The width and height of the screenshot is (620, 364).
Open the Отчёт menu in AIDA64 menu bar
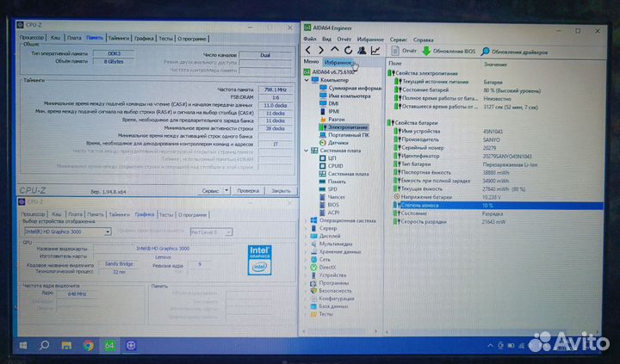[344, 39]
